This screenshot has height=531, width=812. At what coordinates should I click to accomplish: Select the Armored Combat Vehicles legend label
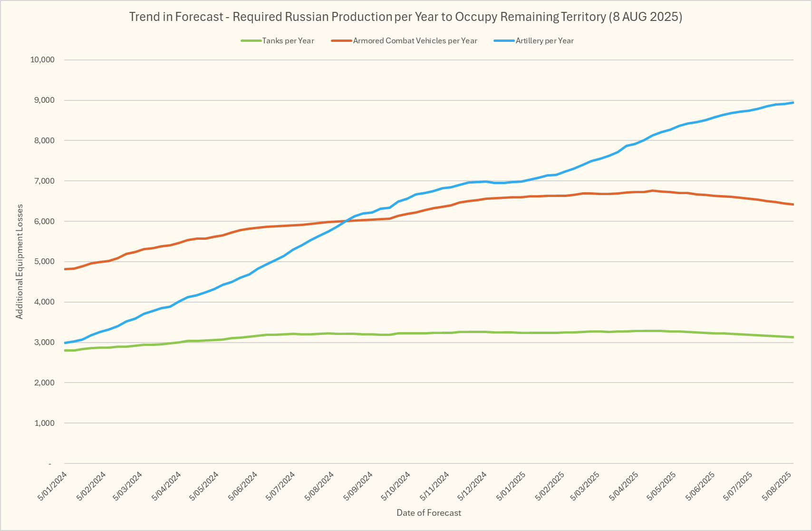click(415, 41)
